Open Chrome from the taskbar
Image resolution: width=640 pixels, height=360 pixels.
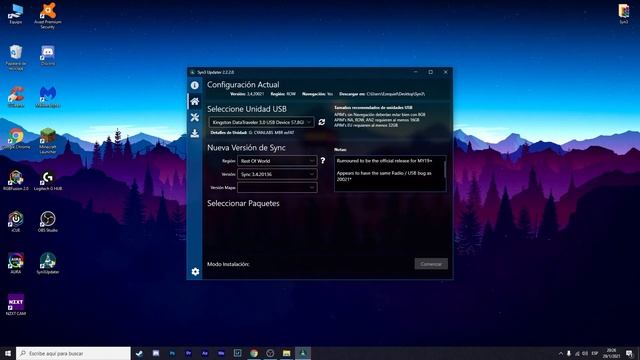[254, 353]
